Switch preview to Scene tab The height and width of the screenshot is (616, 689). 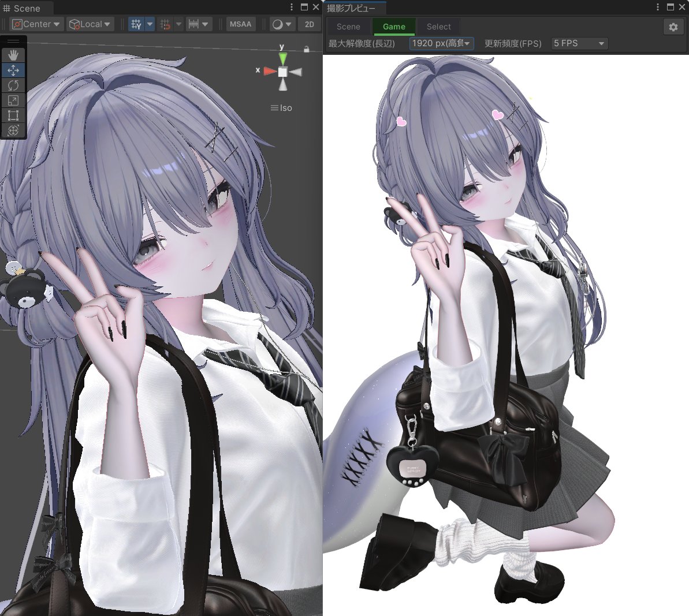click(x=348, y=27)
